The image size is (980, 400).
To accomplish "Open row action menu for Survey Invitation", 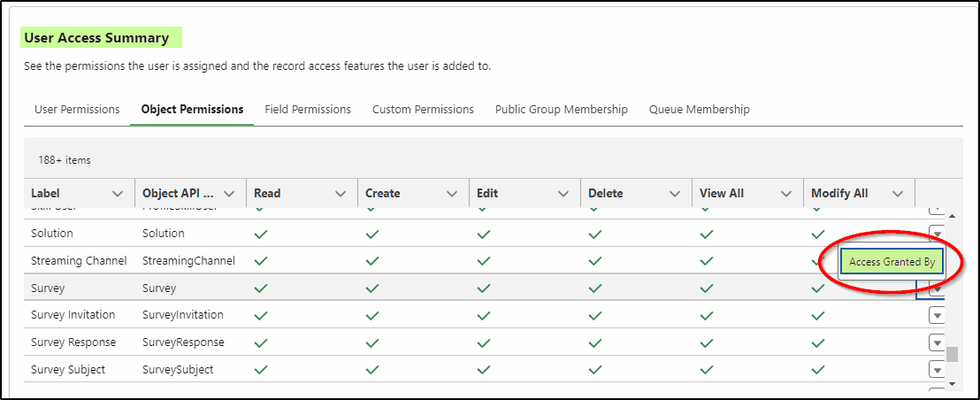I will click(937, 316).
